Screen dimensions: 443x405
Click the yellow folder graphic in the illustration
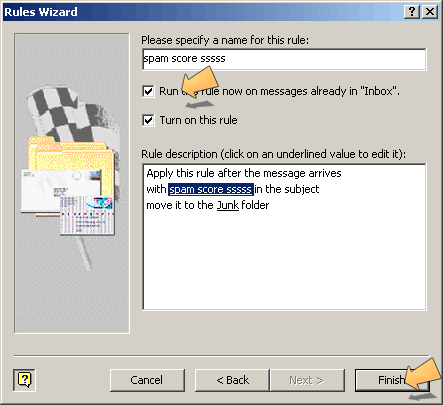tap(72, 160)
